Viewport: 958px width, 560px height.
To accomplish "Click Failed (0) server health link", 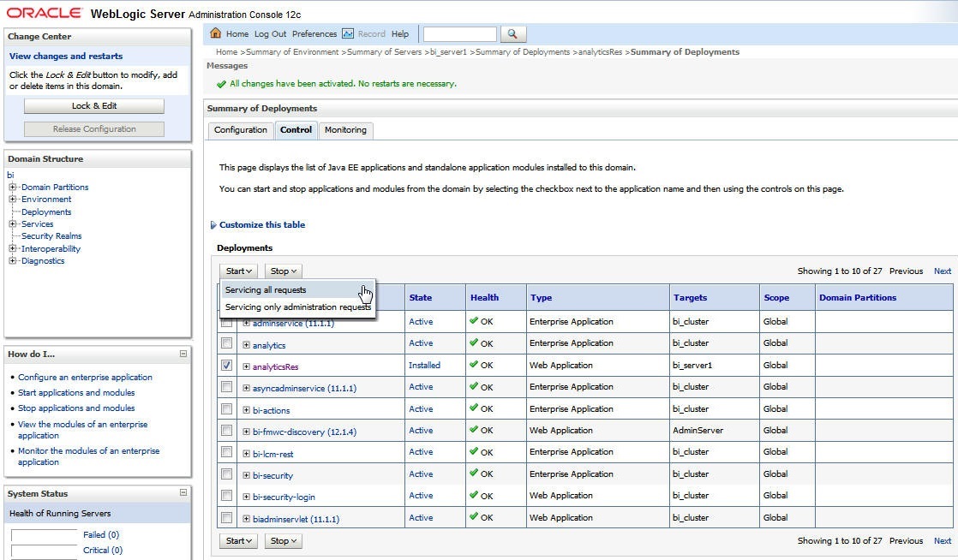I will 101,535.
